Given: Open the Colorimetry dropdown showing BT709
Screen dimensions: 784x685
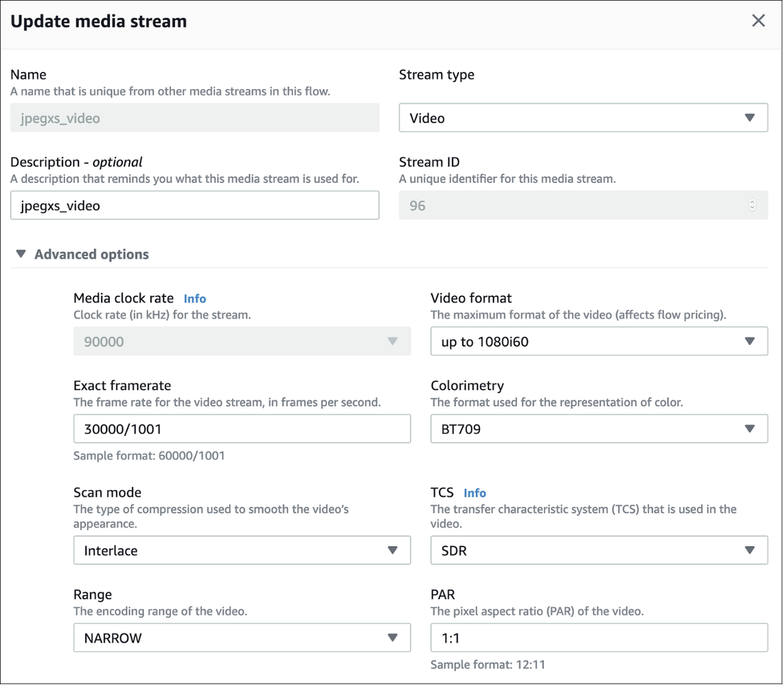Looking at the screenshot, I should coord(598,429).
